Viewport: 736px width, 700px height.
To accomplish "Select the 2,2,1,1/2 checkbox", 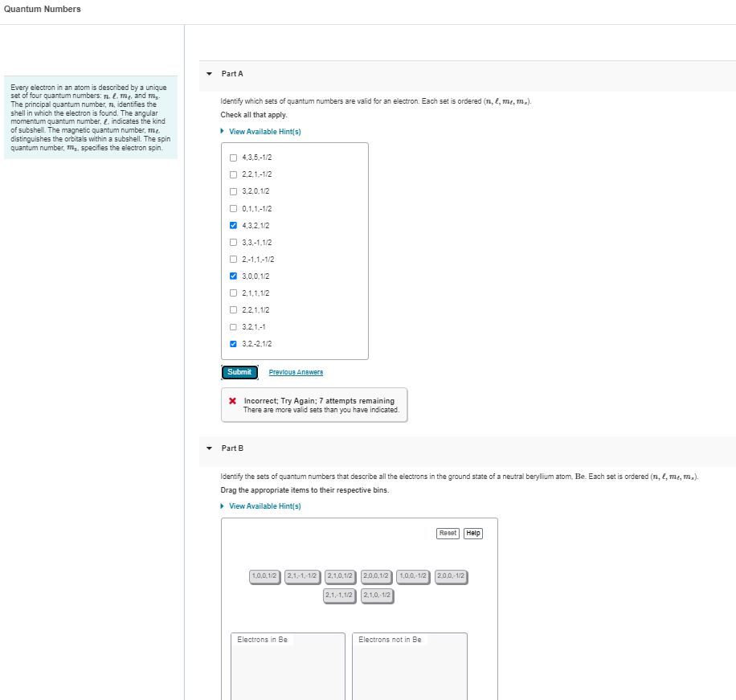I will tap(233, 310).
